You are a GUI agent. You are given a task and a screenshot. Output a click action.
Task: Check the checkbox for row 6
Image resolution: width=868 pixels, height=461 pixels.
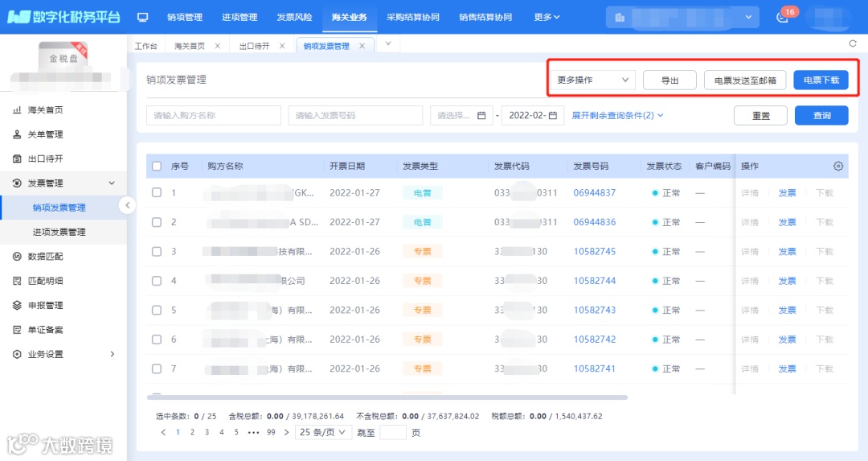[x=157, y=339]
